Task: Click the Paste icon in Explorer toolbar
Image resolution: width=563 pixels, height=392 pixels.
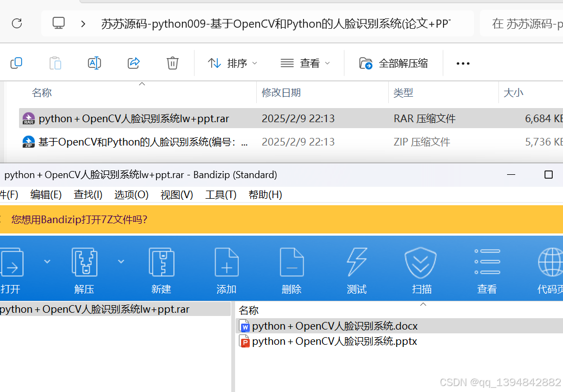Action: coord(55,63)
